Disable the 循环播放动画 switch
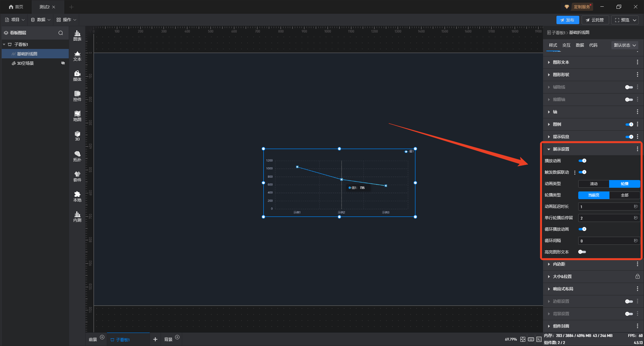 [x=583, y=229]
